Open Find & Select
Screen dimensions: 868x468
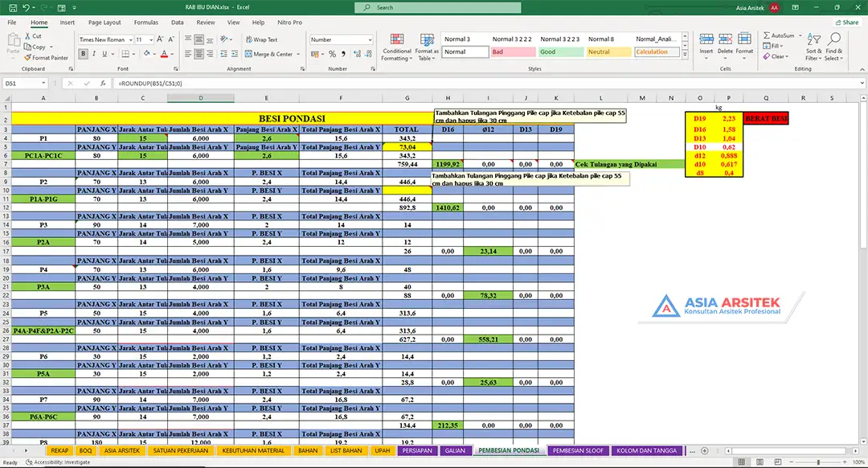[833, 47]
